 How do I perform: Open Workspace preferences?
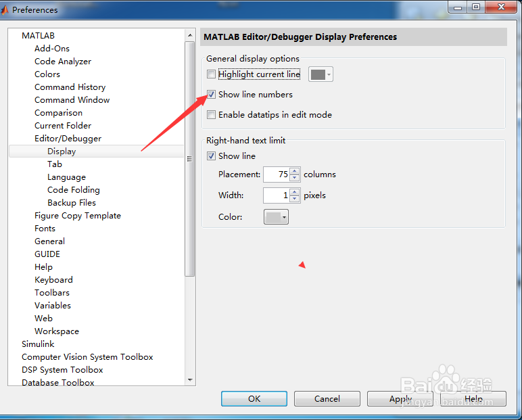click(x=57, y=331)
